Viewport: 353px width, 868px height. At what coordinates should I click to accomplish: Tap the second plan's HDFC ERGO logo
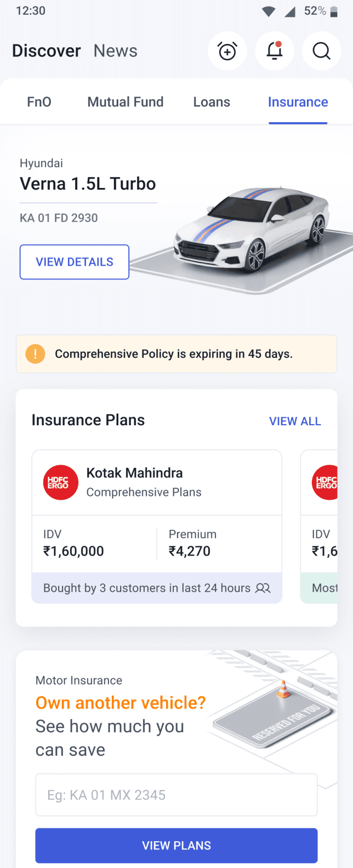326,482
